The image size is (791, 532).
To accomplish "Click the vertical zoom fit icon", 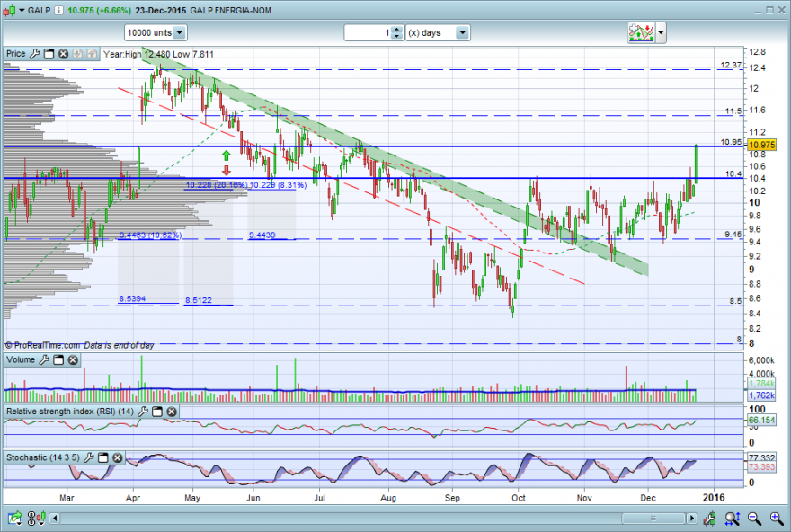I will pos(733,518).
